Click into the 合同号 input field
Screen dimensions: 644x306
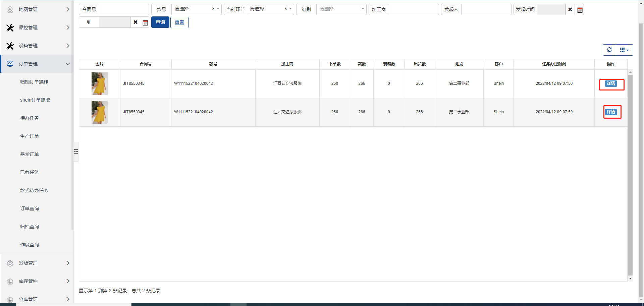(x=124, y=9)
